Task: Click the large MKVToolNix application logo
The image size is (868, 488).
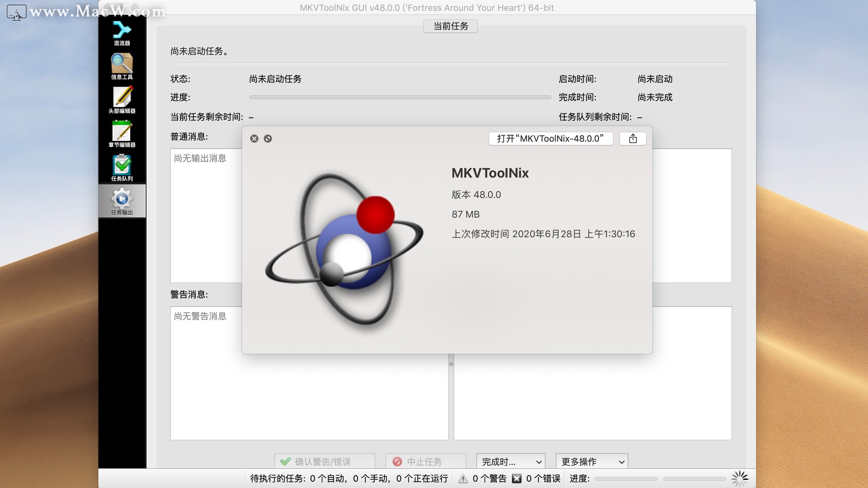Action: pyautogui.click(x=344, y=250)
